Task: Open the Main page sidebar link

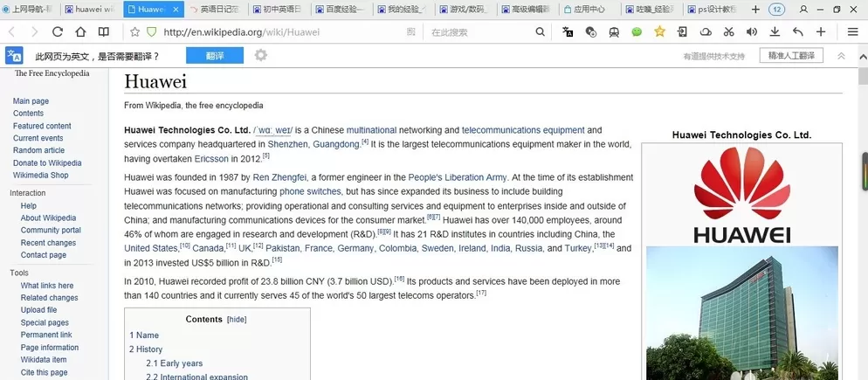Action: point(31,100)
